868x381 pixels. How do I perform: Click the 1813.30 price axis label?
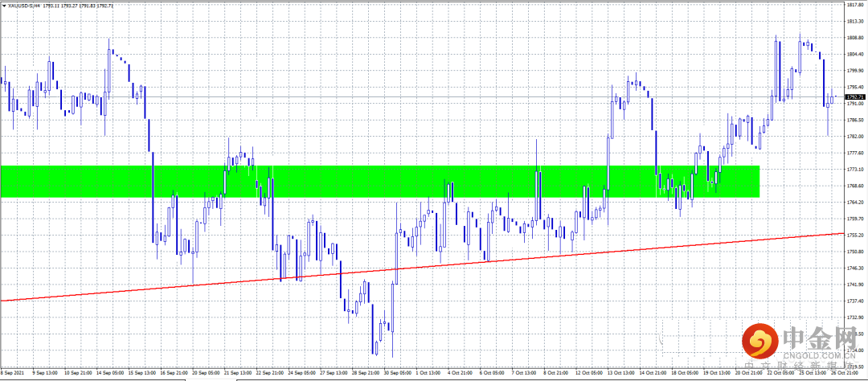(x=856, y=21)
